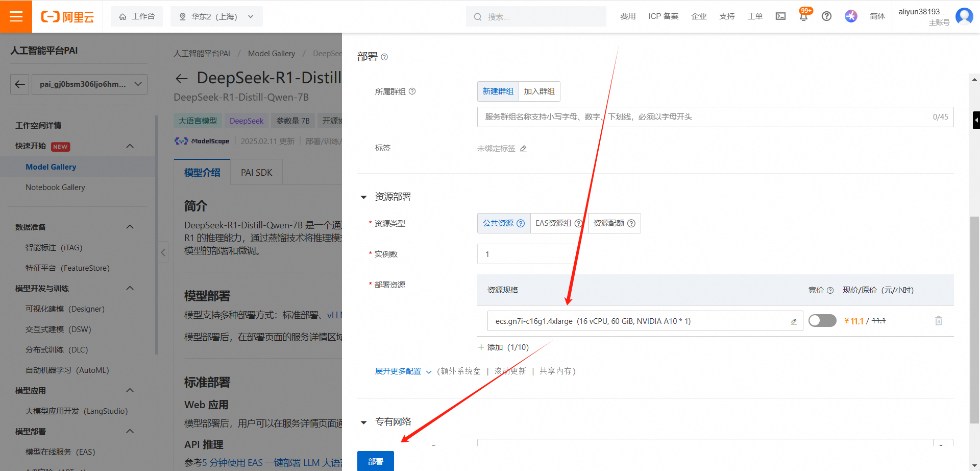Screen dimensions: 980x471
Task: Click help icon on 公共资源 option
Action: 521,223
